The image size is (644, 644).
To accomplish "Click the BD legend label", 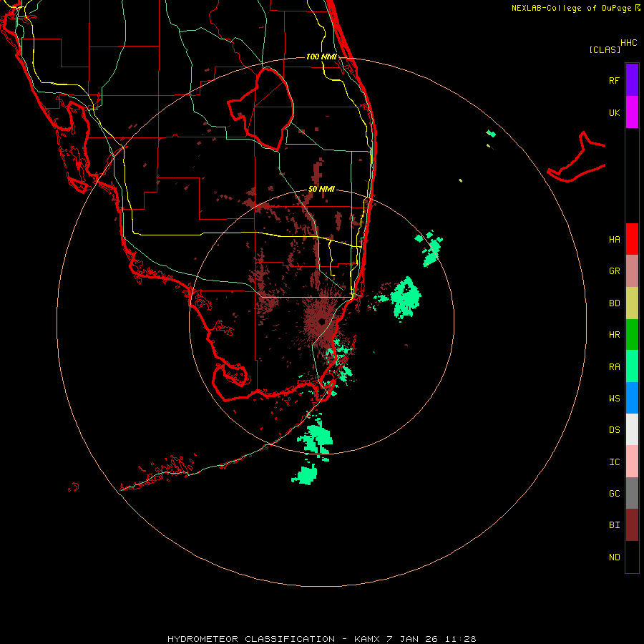I will (x=614, y=303).
